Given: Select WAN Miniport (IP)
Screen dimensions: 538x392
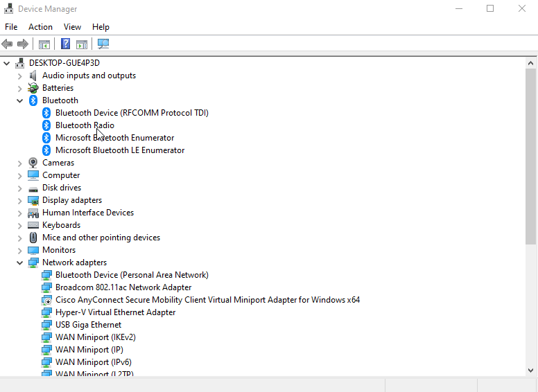Looking at the screenshot, I should [89, 350].
